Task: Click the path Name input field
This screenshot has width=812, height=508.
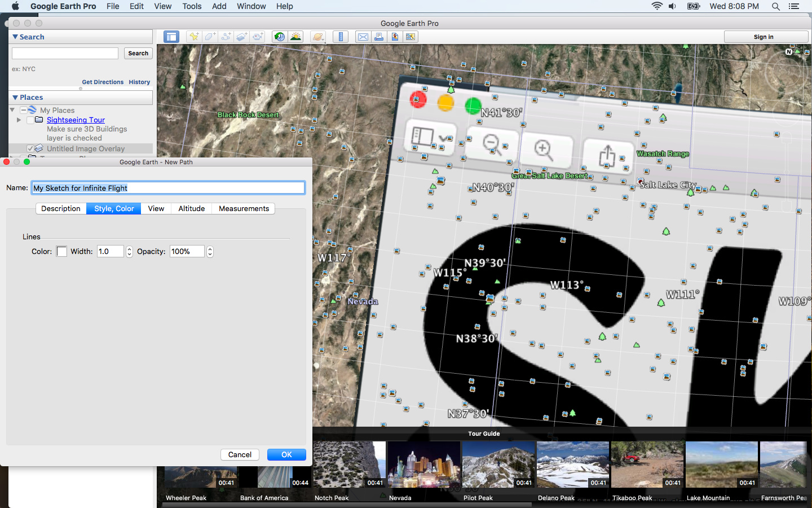Action: tap(168, 188)
